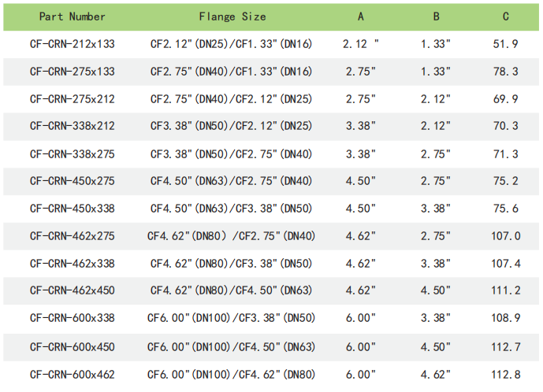
Task: Select flange size CF3.38"(DN50)/CF2.12"(DN25)
Action: coord(231,126)
